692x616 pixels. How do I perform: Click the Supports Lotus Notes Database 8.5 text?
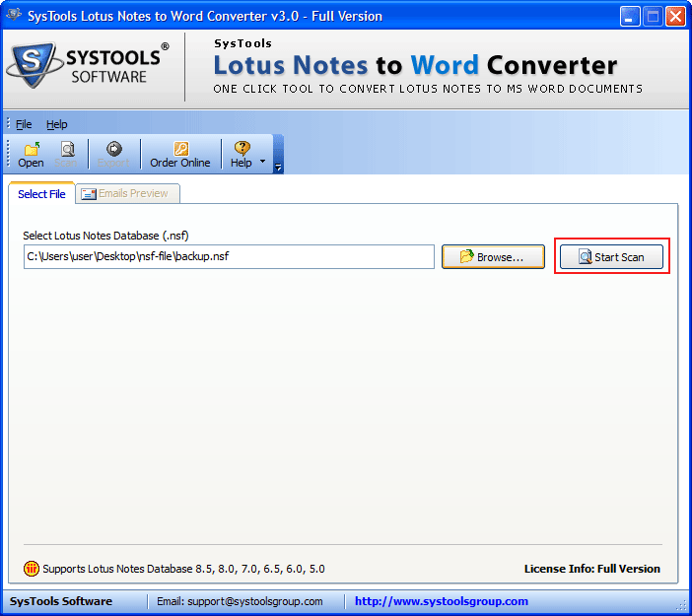pos(183,569)
